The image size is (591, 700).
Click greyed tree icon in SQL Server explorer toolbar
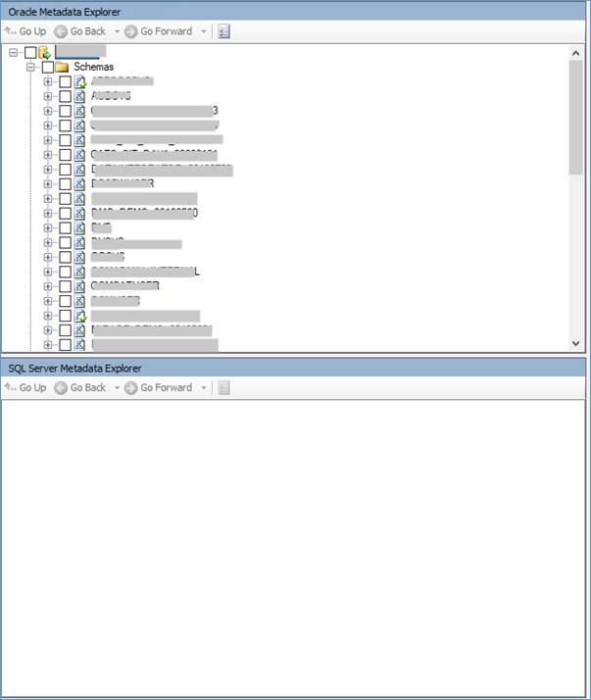[x=223, y=387]
